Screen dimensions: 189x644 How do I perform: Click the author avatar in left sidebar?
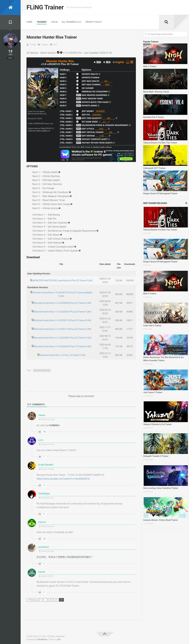[10, 40]
